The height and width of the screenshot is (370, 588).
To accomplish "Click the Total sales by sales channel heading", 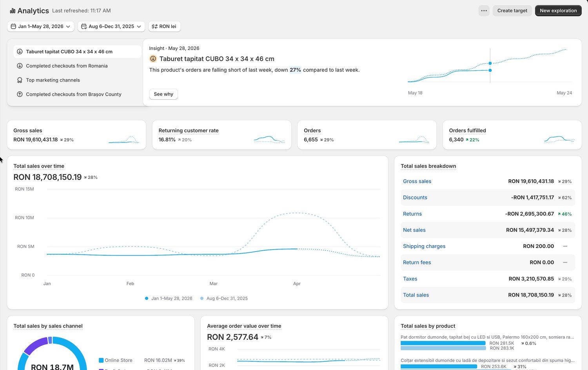I will coord(48,326).
